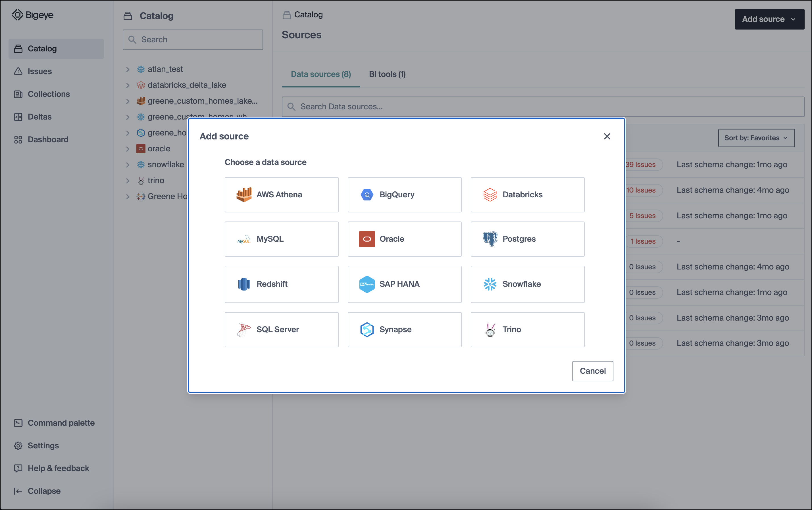Image resolution: width=812 pixels, height=510 pixels.
Task: Choose the BigQuery data source icon
Action: tap(367, 195)
